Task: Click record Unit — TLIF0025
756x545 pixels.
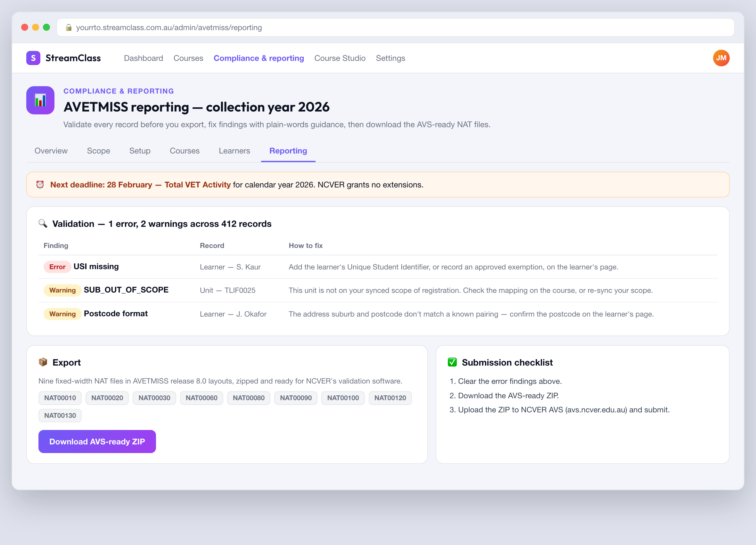Action: (228, 290)
